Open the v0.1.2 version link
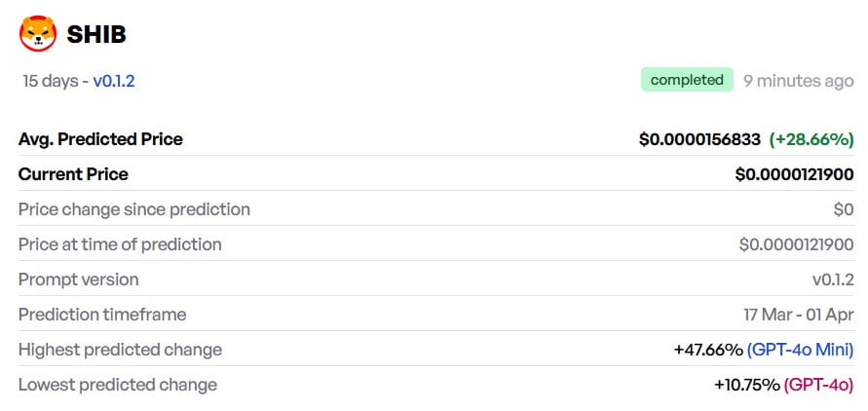The width and height of the screenshot is (868, 411). click(x=113, y=81)
